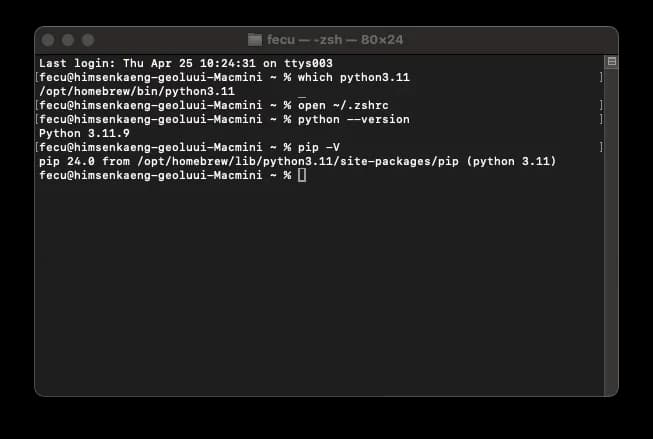Viewport: 653px width, 439px height.
Task: Click the "Last login" line
Action: [x=185, y=63]
